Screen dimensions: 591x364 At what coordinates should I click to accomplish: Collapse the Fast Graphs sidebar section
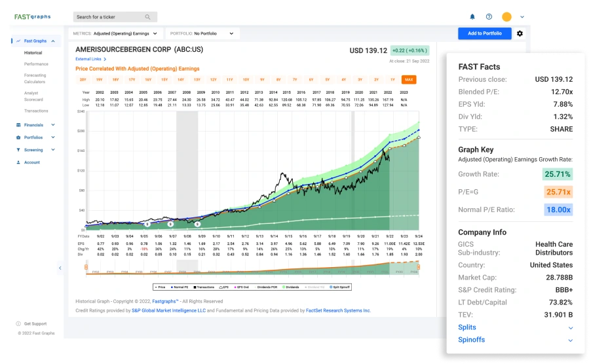click(x=53, y=41)
